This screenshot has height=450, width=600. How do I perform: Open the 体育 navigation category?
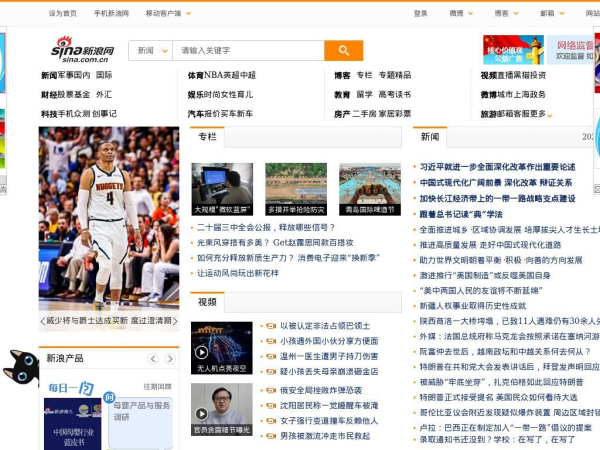pyautogui.click(x=196, y=75)
